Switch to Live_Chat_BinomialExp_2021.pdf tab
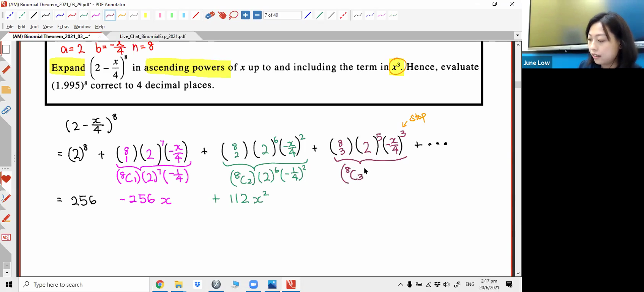 (x=153, y=36)
